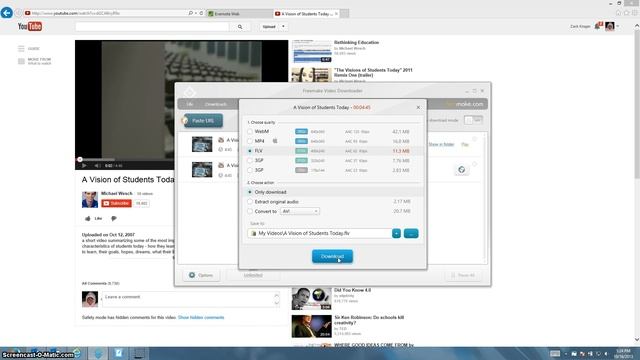This screenshot has width=640, height=360.
Task: Open the browse folder ellipsis button
Action: [411, 233]
